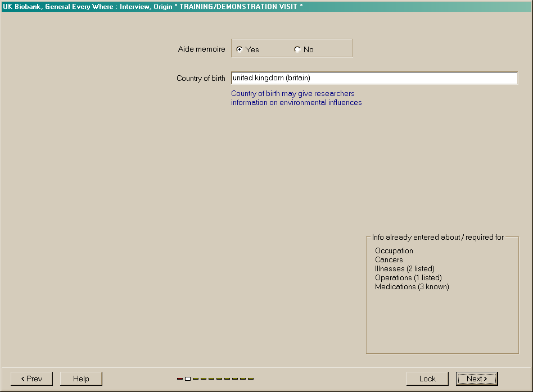Select Cancers in the info panel
Viewport: 533px width, 392px height.
click(389, 260)
